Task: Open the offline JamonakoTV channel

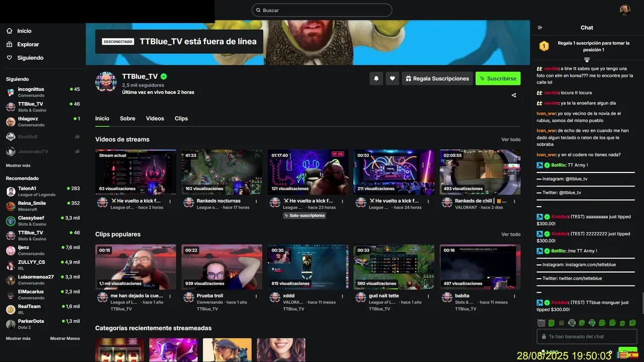Action: [43, 151]
